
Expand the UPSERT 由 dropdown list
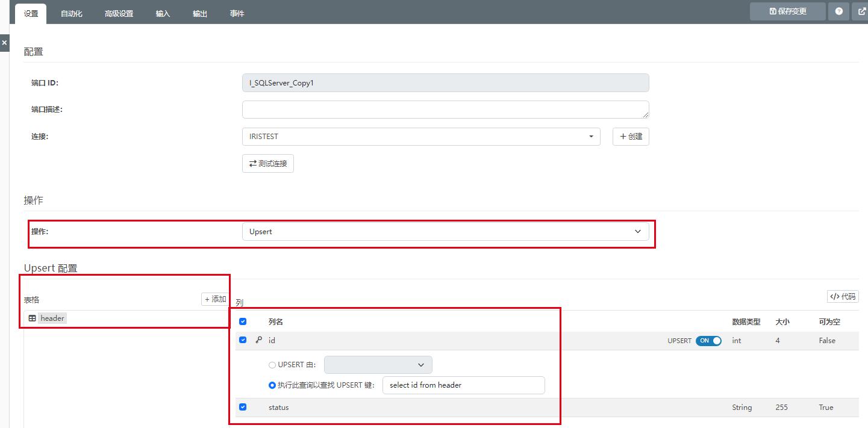pyautogui.click(x=378, y=365)
